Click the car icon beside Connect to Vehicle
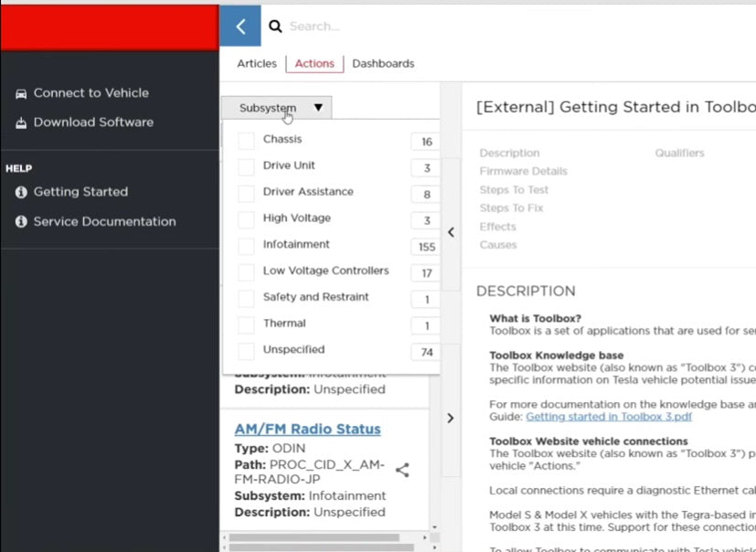 (21, 93)
